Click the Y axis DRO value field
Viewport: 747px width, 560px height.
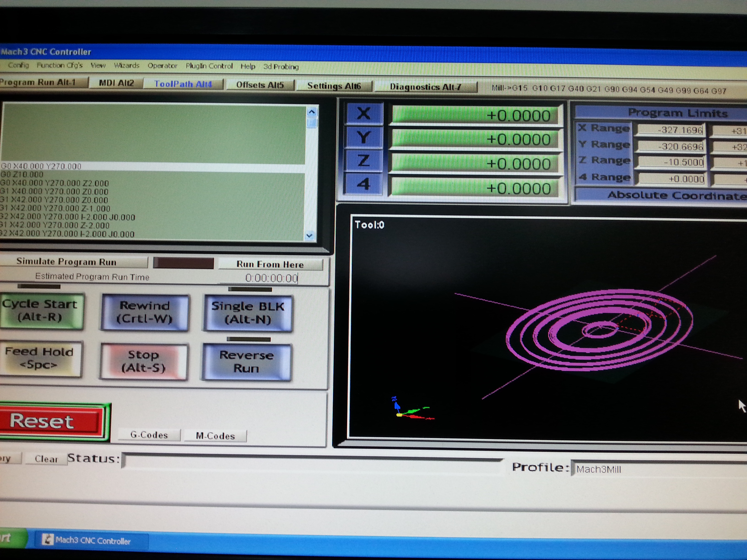point(476,139)
